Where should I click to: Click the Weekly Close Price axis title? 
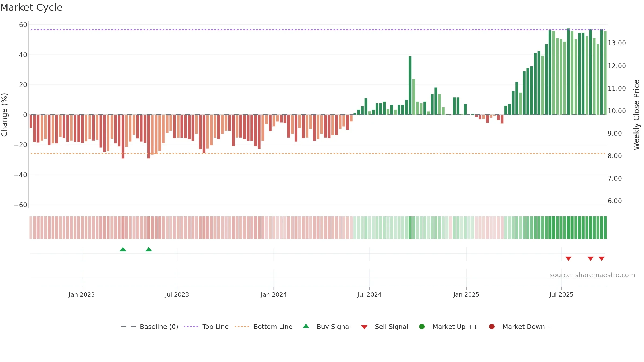coord(636,115)
